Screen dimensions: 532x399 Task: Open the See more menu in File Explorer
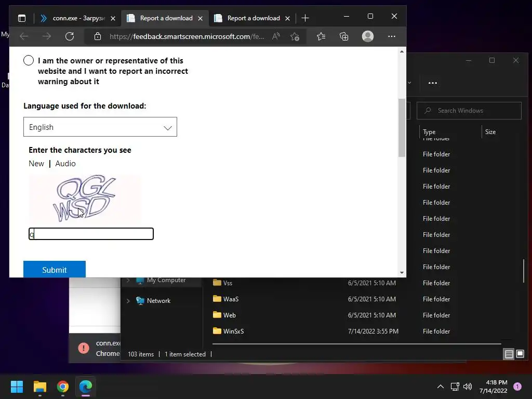click(433, 83)
